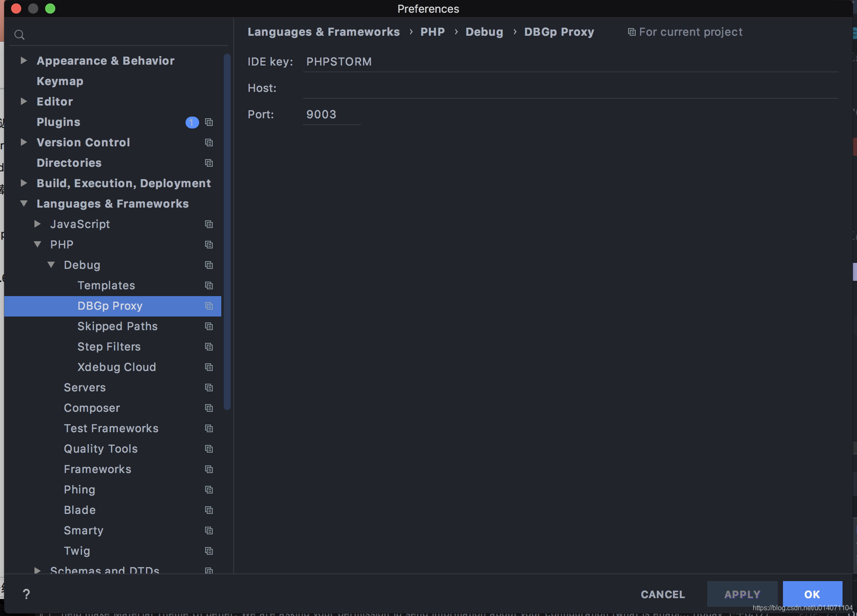Click the settings tree vertical scrollbar
The height and width of the screenshot is (616, 857).
point(227,232)
